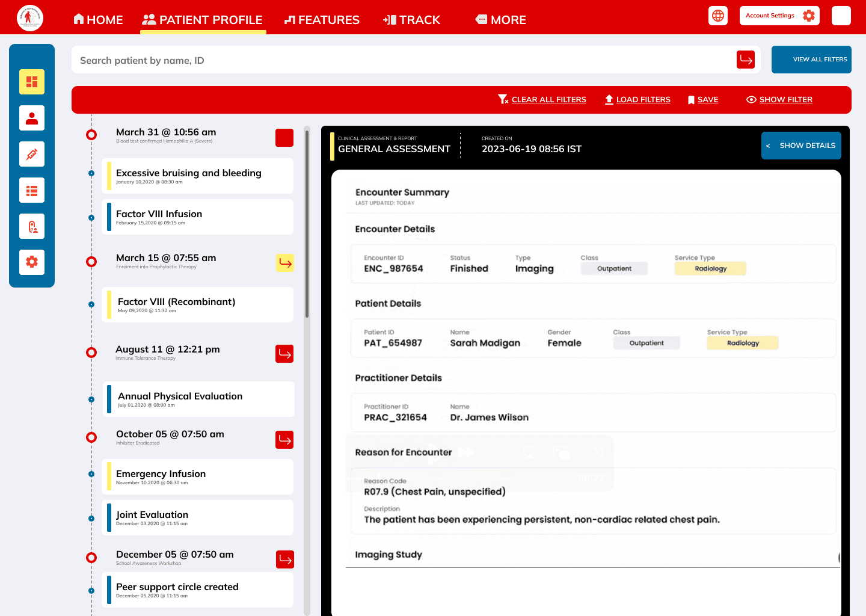
Task: Open the list view icon in sidebar
Action: [32, 190]
